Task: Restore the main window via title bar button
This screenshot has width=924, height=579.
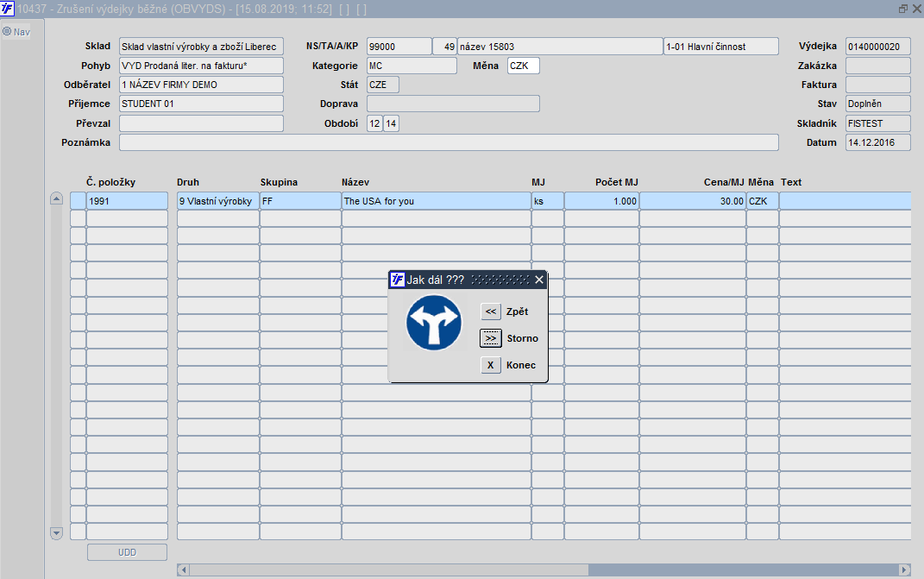Action: coord(902,9)
